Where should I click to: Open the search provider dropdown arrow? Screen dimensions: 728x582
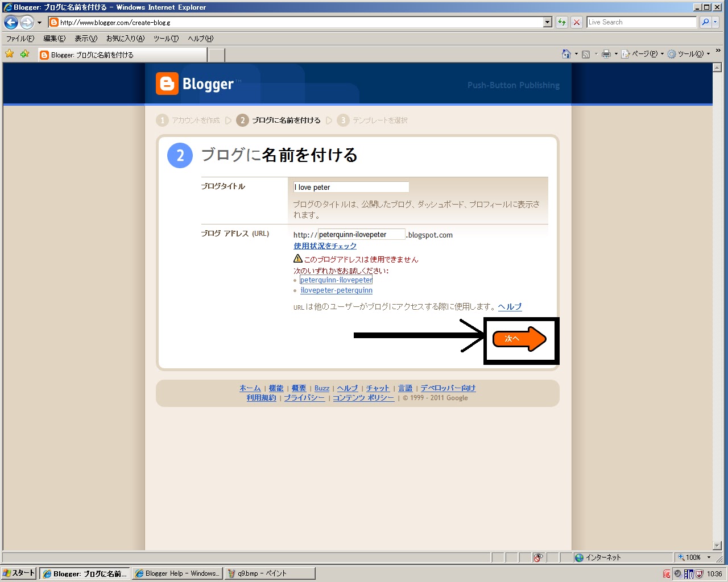point(715,22)
